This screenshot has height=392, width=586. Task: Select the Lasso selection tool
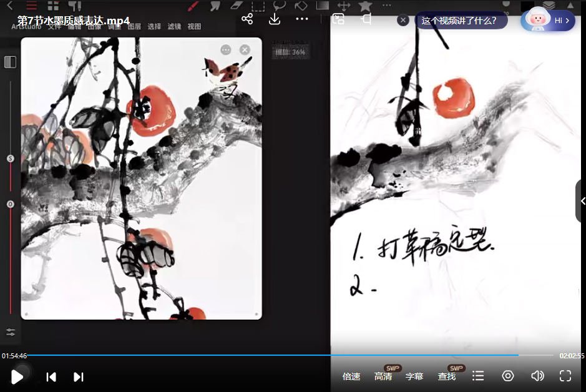pos(279,5)
